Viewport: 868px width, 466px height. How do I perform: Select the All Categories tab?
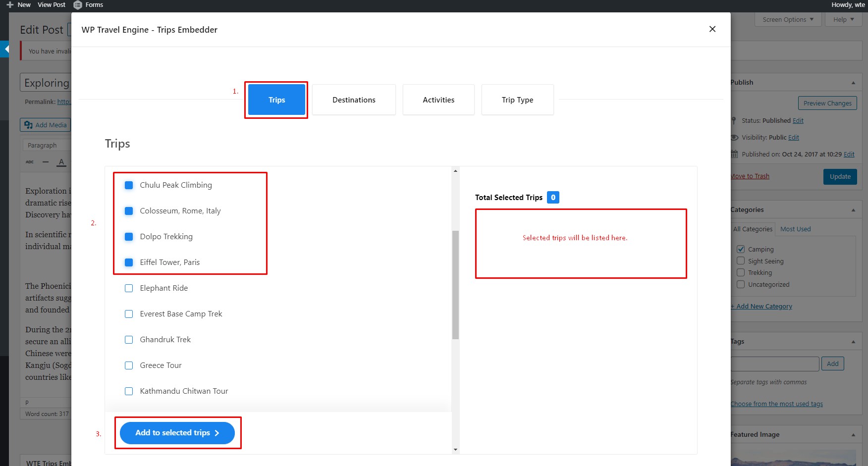tap(753, 229)
